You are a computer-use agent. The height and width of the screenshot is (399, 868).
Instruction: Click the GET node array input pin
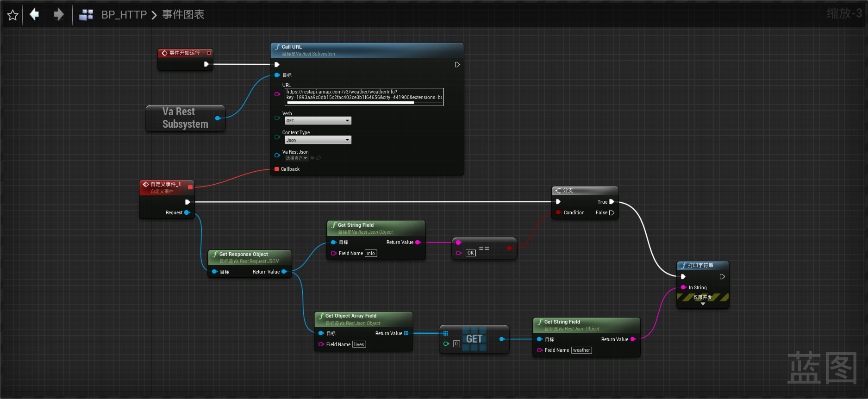(446, 333)
